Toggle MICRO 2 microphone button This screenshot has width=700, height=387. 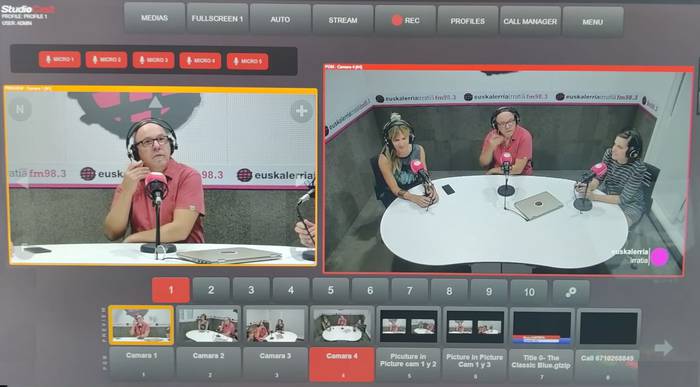click(x=106, y=60)
